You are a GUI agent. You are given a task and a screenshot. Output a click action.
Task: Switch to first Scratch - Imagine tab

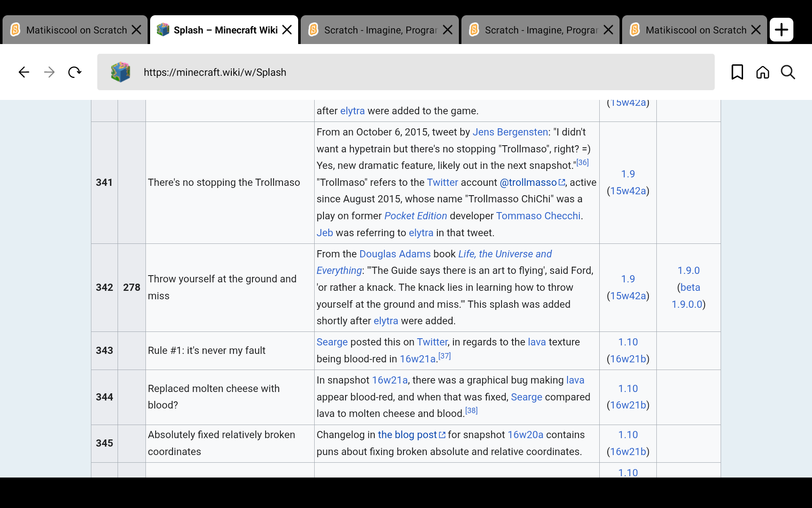point(380,30)
